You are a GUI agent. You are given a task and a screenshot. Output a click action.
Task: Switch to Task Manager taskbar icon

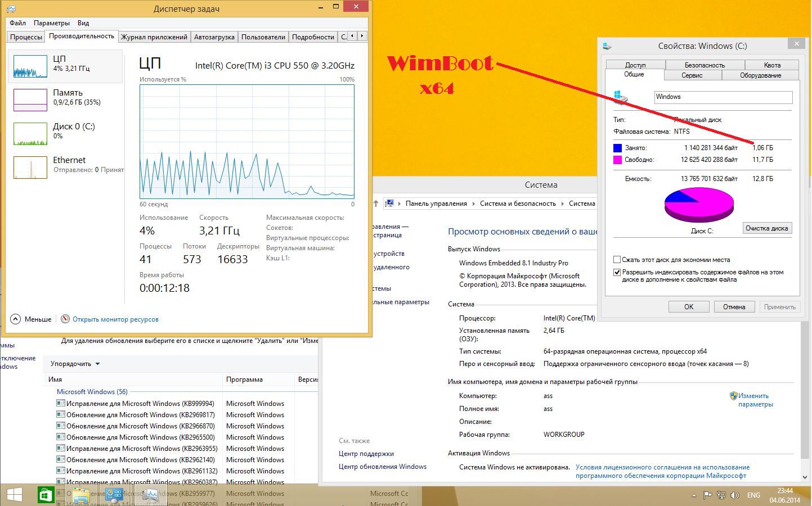click(x=150, y=495)
